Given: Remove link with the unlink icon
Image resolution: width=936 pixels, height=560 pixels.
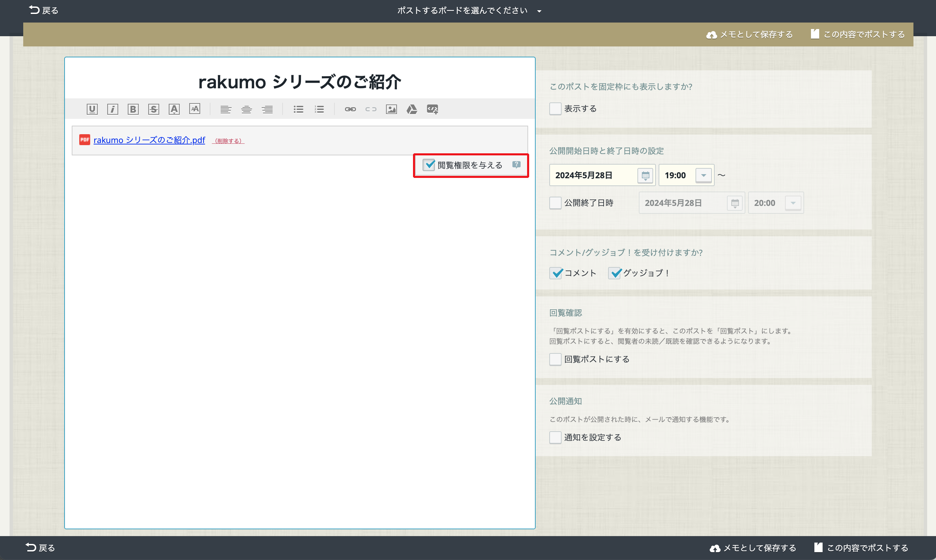Looking at the screenshot, I should tap(371, 109).
